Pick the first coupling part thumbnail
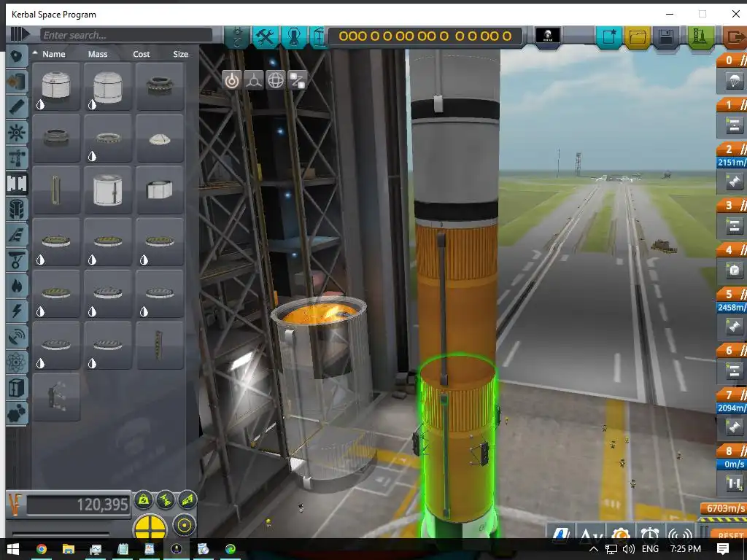The image size is (747, 560). (56, 87)
